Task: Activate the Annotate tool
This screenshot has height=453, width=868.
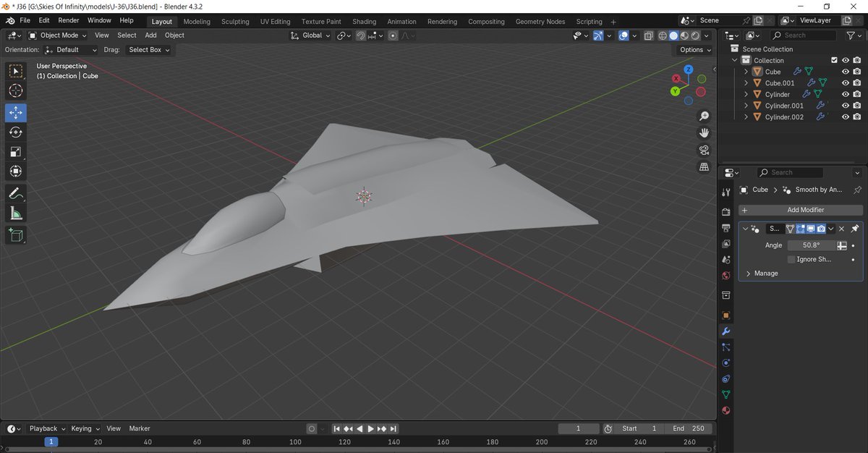Action: 15,193
